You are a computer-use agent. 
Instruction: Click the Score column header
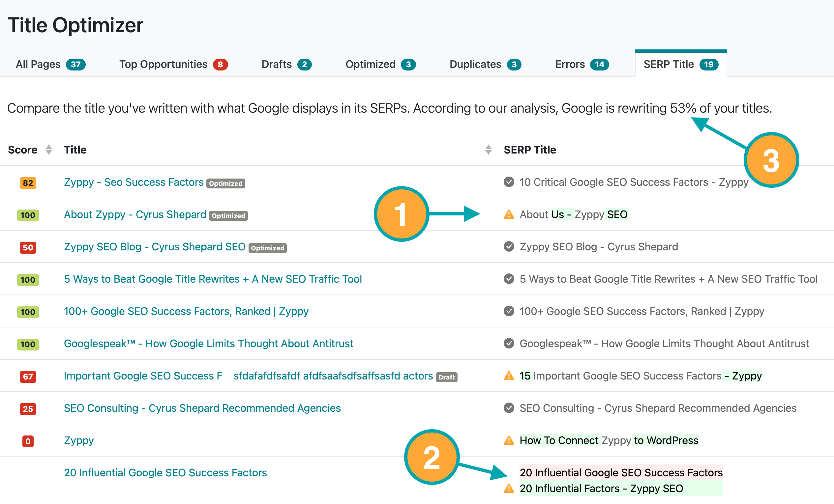click(23, 150)
